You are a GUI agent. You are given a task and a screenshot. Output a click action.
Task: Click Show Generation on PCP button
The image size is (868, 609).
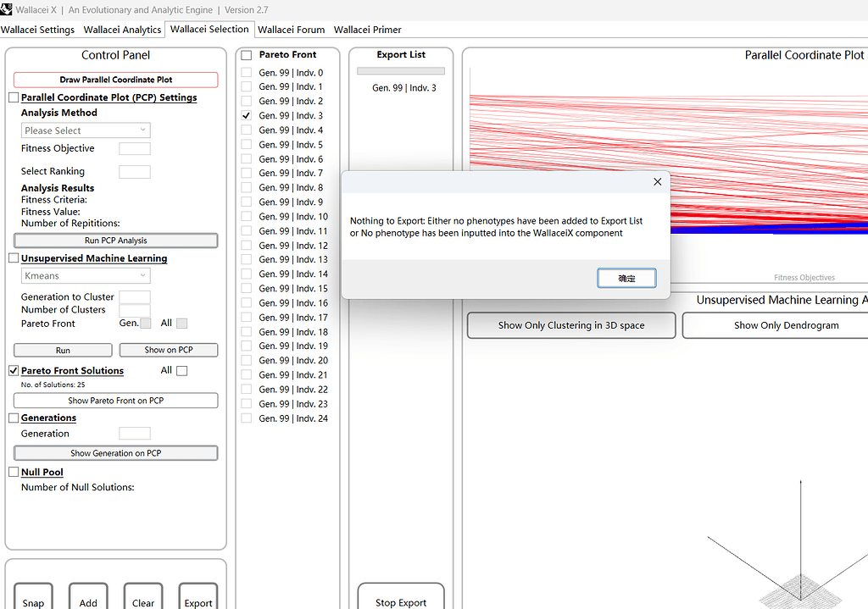(x=115, y=453)
